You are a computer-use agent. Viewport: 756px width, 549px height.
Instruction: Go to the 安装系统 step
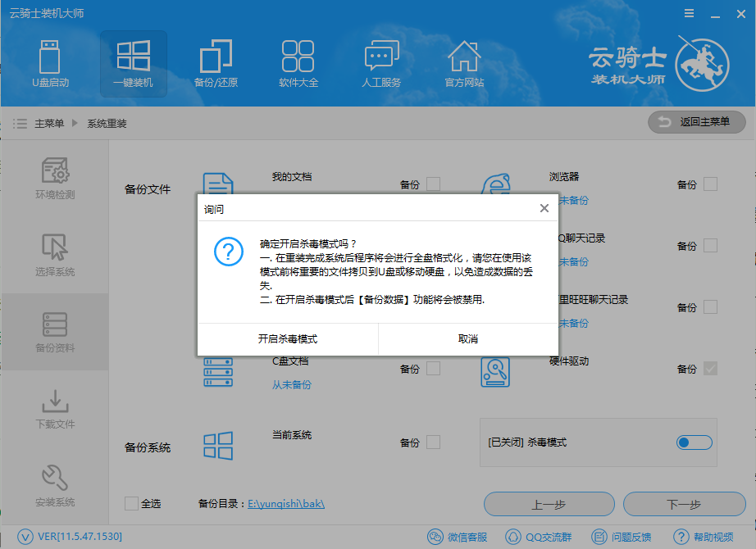pos(55,486)
